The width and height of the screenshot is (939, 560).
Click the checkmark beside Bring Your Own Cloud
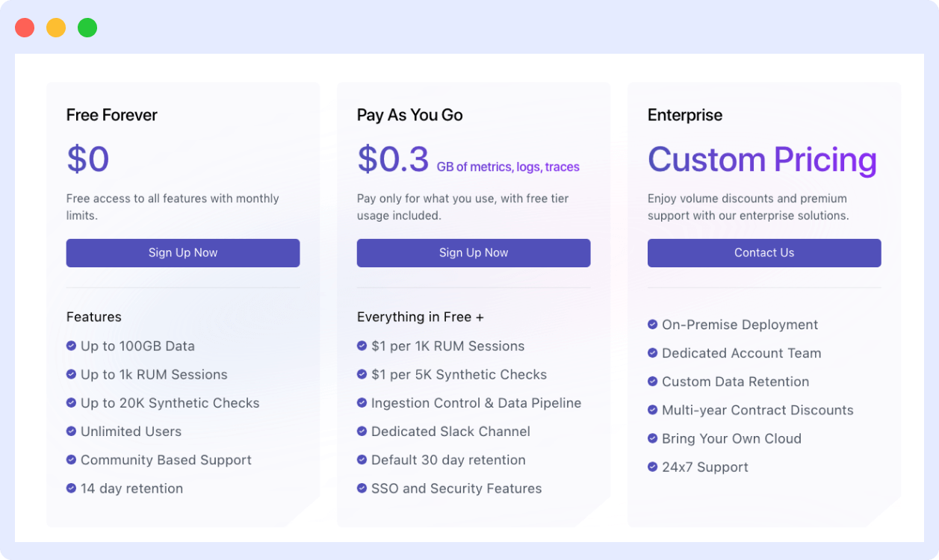coord(652,439)
